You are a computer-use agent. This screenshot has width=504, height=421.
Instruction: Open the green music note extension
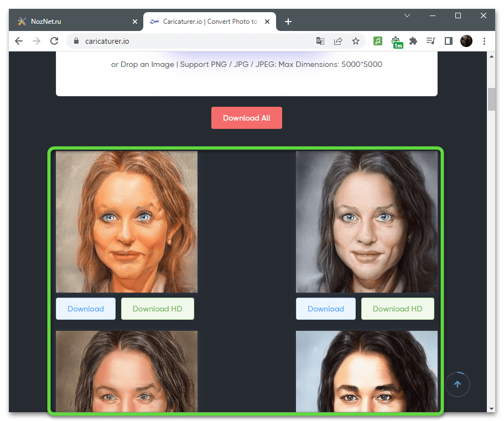point(378,41)
